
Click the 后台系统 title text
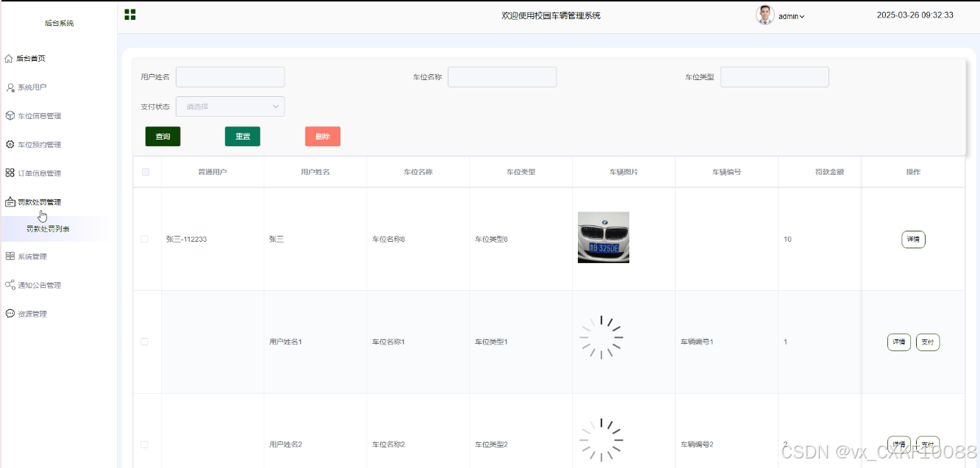pyautogui.click(x=59, y=24)
